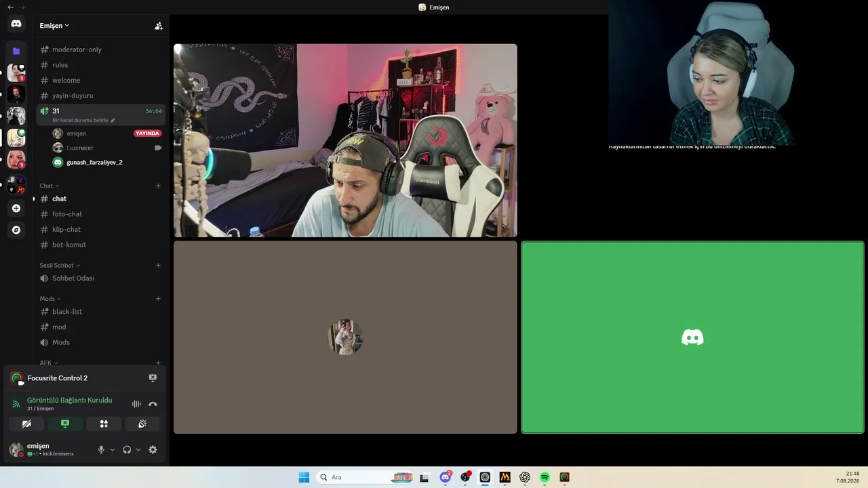868x488 pixels.
Task: Collapse the Mods category
Action: pos(50,299)
